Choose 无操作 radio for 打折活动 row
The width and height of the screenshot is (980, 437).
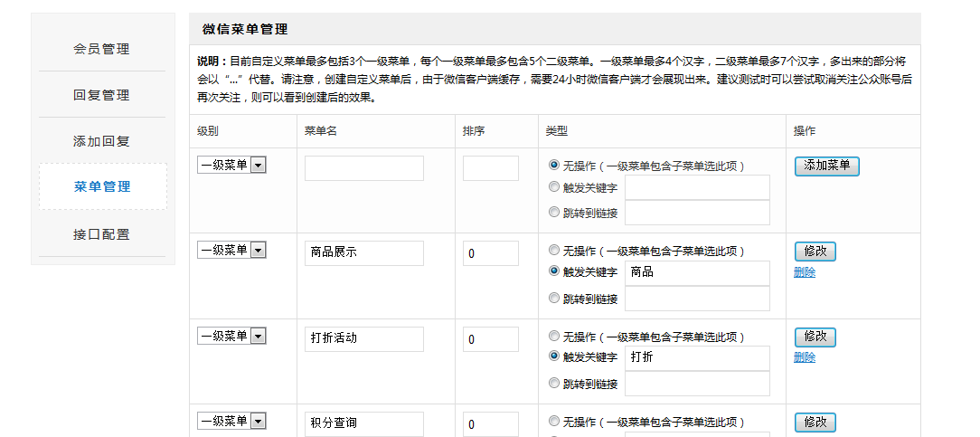pos(554,336)
